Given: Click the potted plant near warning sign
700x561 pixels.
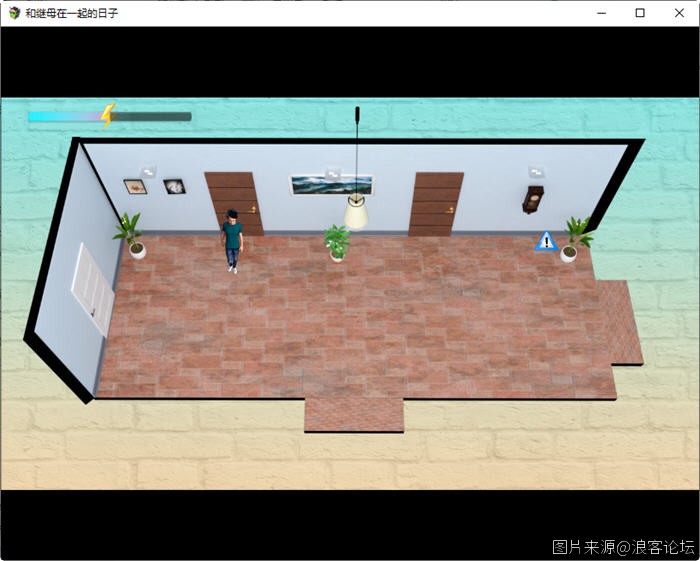Looking at the screenshot, I should coord(574,239).
